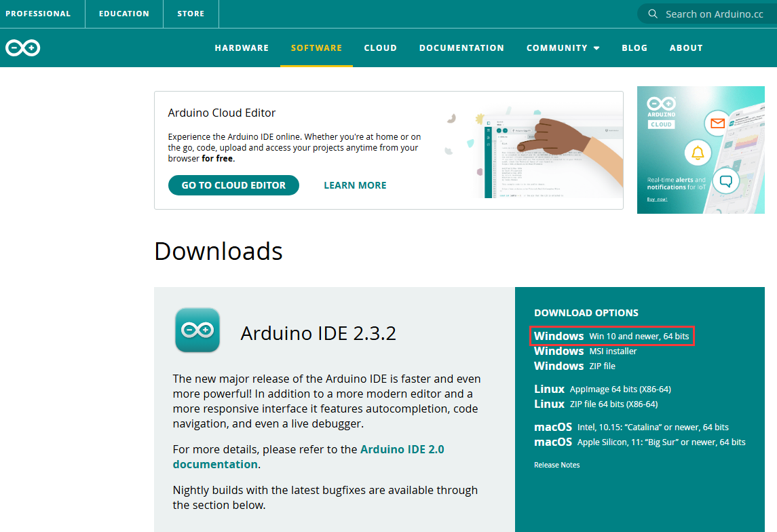777x532 pixels.
Task: Expand the Community dropdown arrow
Action: pos(596,48)
